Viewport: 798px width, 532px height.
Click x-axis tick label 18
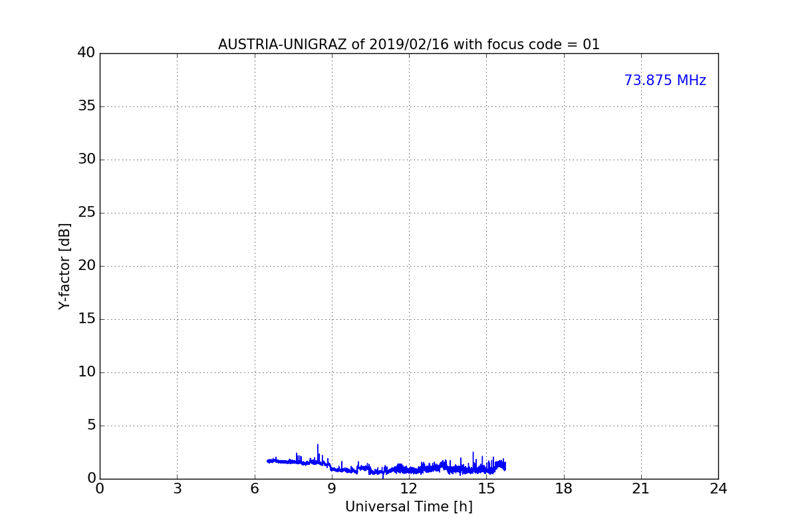(564, 489)
